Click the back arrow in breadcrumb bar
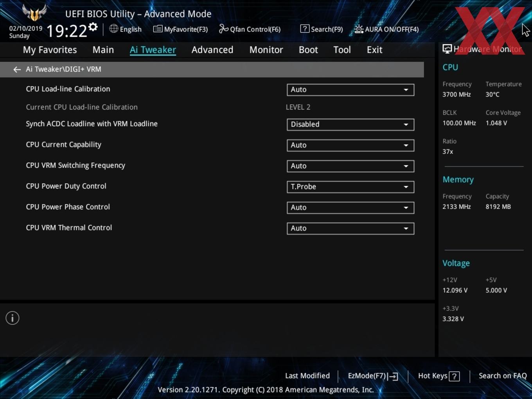 click(x=17, y=69)
